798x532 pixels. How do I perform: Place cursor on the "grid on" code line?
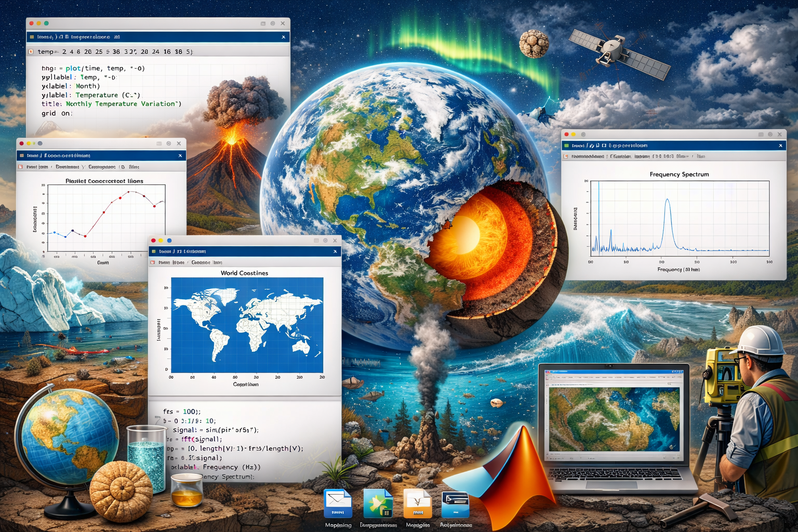[57, 113]
